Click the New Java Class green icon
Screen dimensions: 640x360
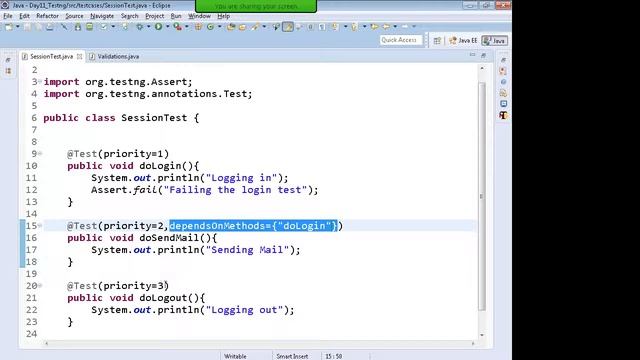point(210,27)
